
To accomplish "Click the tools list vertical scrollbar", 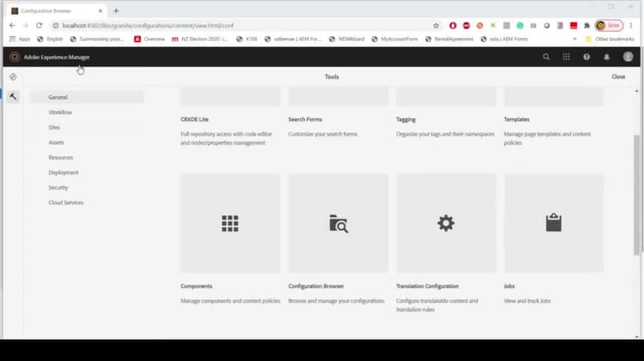I will (x=636, y=195).
